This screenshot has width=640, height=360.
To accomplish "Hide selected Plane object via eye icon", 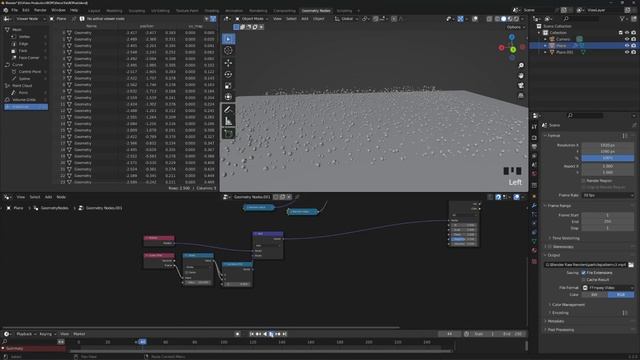I will coord(627,46).
